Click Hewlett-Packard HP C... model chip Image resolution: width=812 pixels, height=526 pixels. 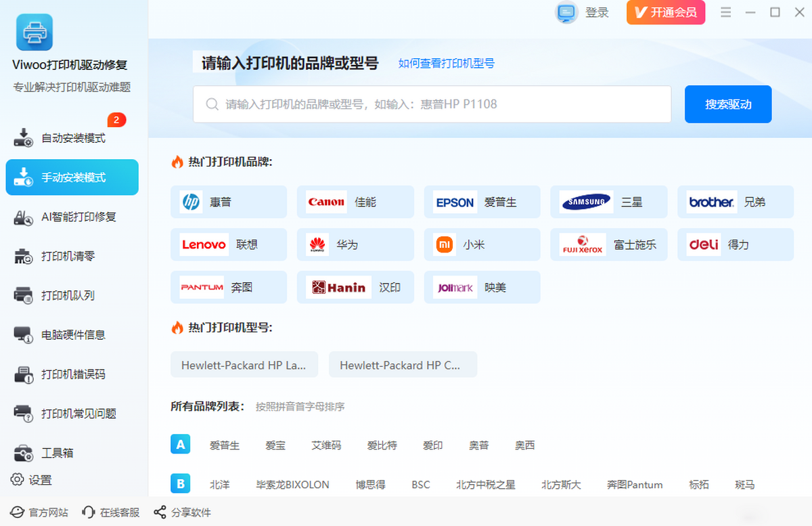[x=403, y=365]
